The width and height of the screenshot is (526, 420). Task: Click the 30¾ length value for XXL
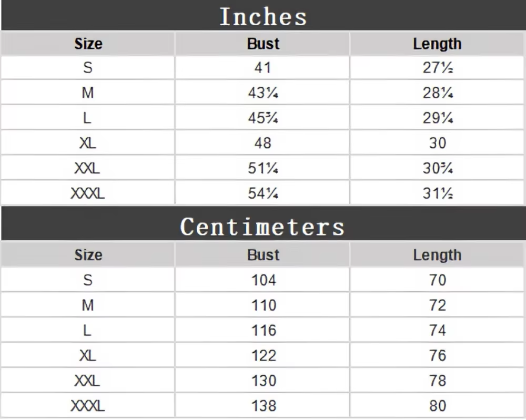tap(437, 168)
